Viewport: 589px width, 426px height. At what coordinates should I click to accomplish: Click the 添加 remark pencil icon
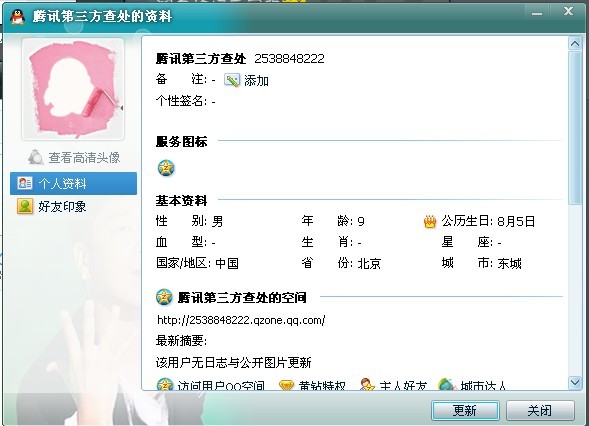pyautogui.click(x=232, y=80)
